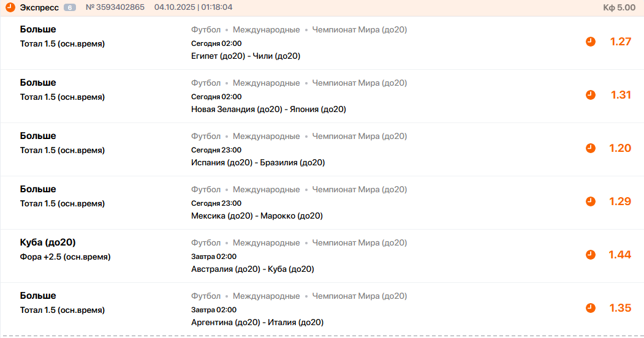Screen dimensions: 644x338
Task: Click pending clock icon next to 1.29 odds
Action: point(591,201)
